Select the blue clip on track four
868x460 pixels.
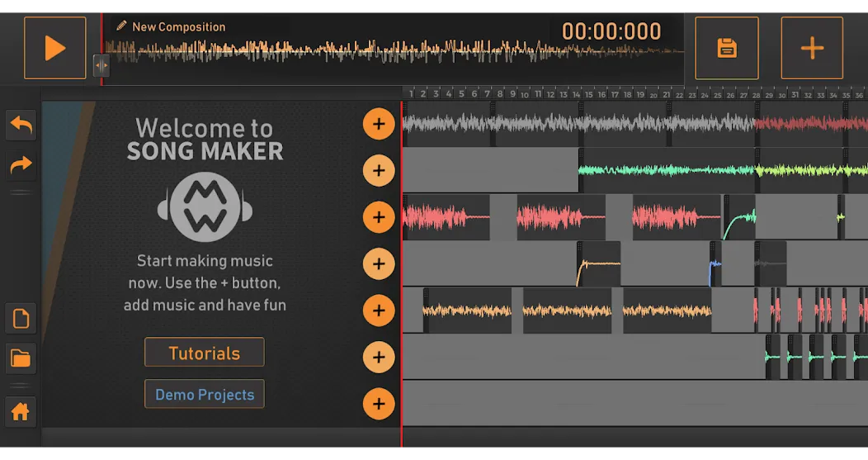(715, 263)
